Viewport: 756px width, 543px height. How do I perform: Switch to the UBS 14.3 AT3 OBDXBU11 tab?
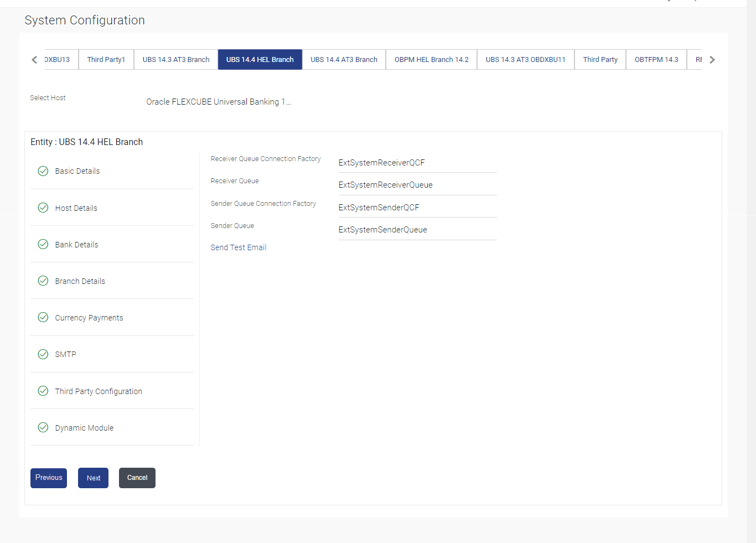[526, 60]
